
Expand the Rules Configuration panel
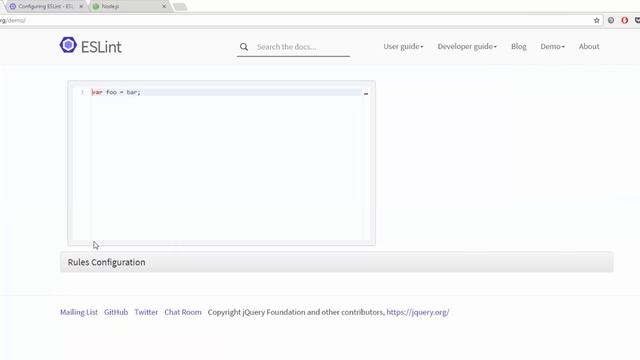coord(337,262)
